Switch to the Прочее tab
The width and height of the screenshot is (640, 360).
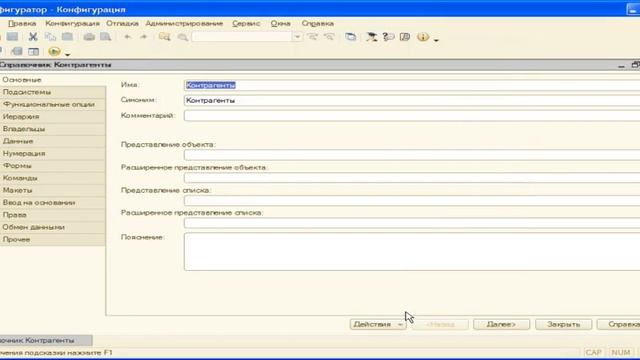click(53, 239)
